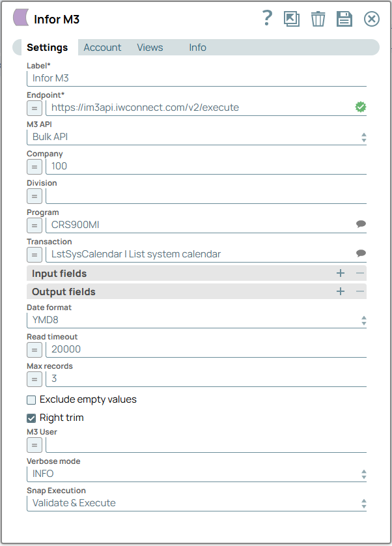Open the Date format dropdown
Image resolution: width=392 pixels, height=546 pixels.
point(362,320)
